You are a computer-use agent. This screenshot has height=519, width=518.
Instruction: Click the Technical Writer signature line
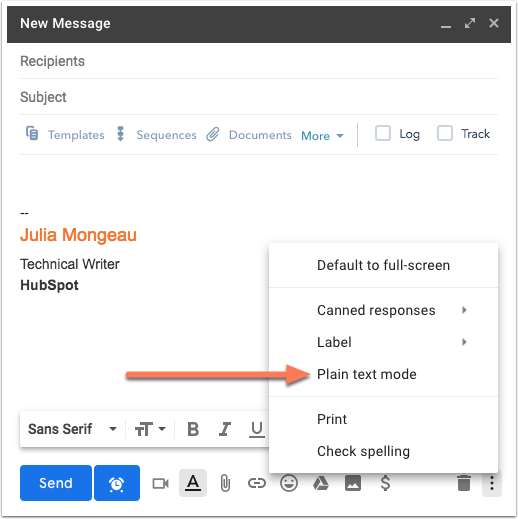(x=70, y=264)
